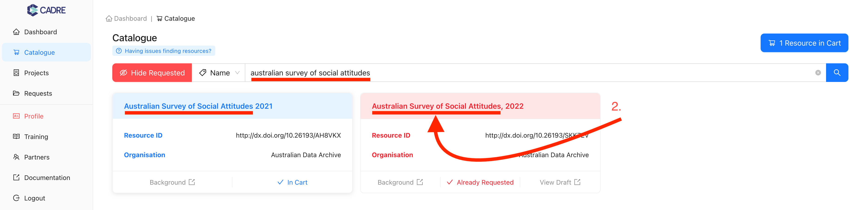Toggle the Hide Requested filter

tap(152, 73)
